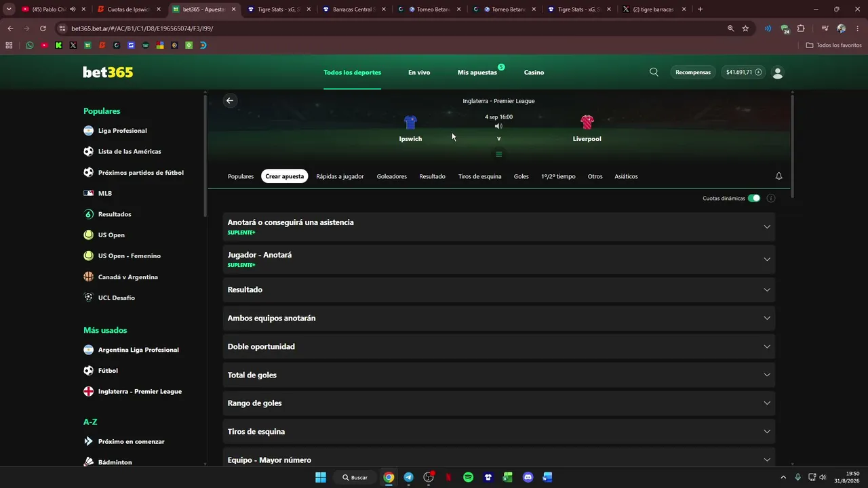This screenshot has width=868, height=488.
Task: Open Netflix from the taskbar
Action: (448, 477)
